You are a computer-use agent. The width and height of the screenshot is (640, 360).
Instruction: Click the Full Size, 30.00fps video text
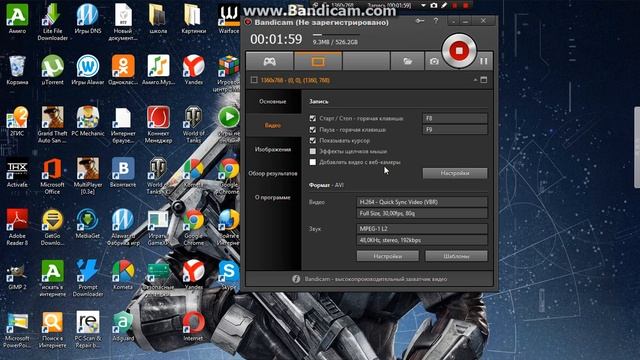[x=387, y=213]
